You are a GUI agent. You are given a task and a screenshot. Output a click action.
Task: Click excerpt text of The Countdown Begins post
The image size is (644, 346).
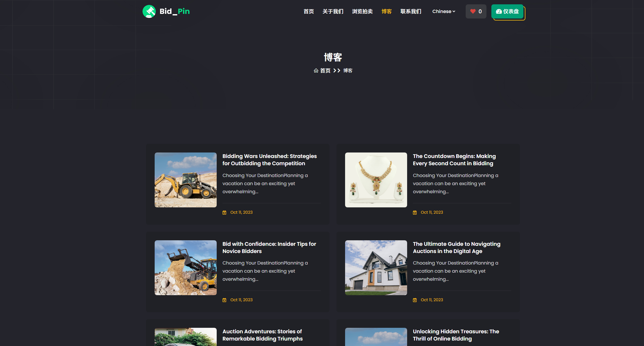point(456,183)
